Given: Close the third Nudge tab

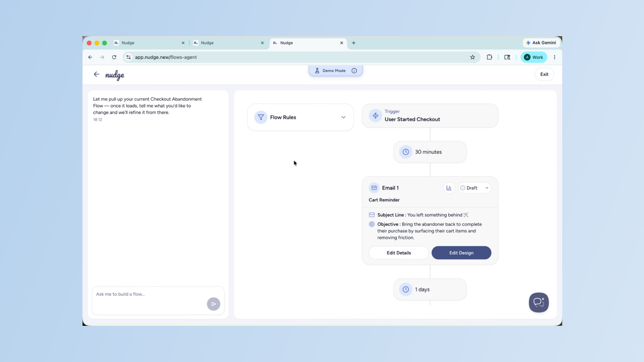Looking at the screenshot, I should coord(341,43).
